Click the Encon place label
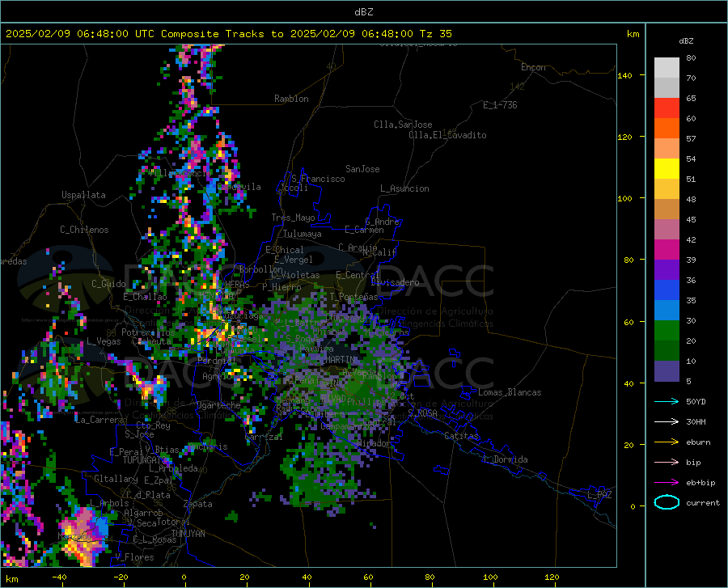Screen dimensions: 728x588 coord(533,67)
